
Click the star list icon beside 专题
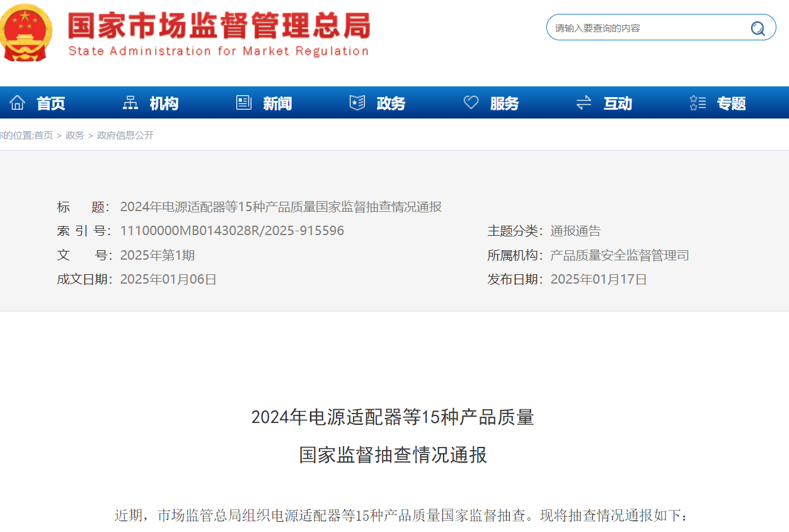(x=698, y=103)
